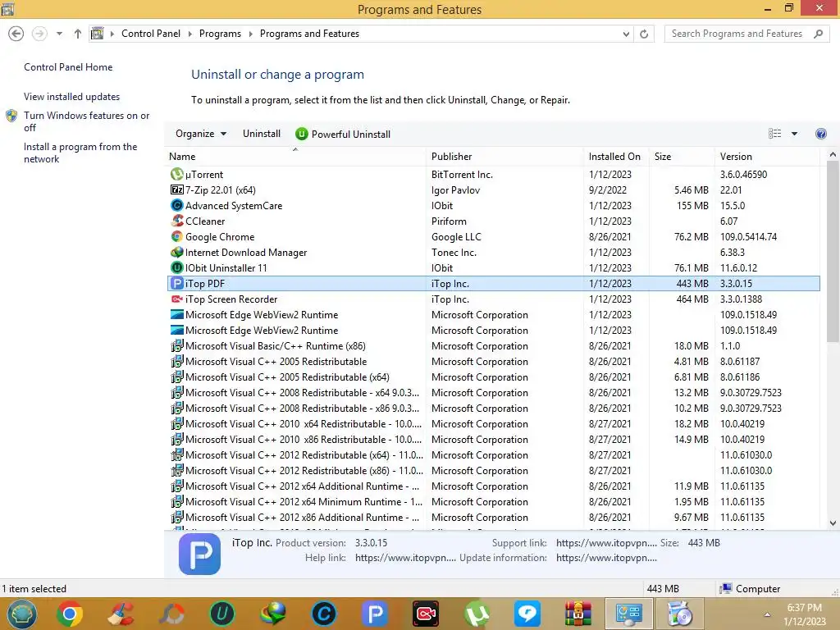This screenshot has width=840, height=630.
Task: Click the Search Programs and Features field
Action: [746, 34]
